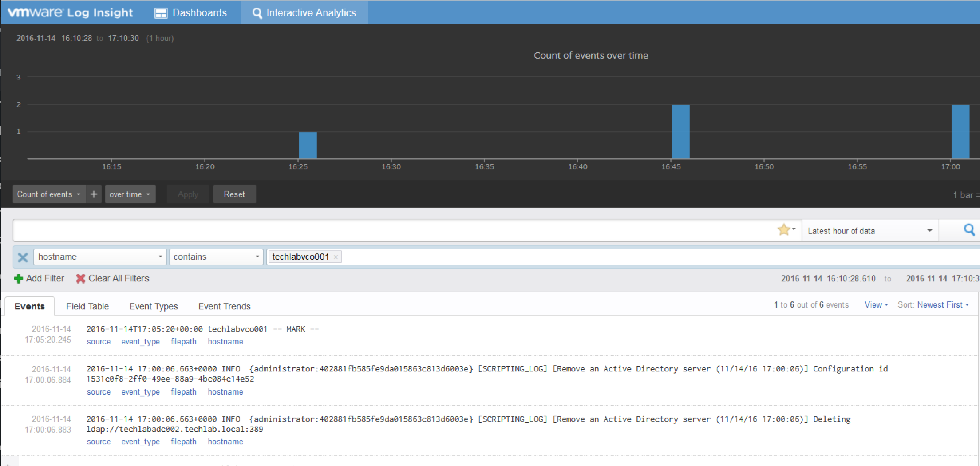Add another chart function with plus button
The image size is (980, 466).
94,194
